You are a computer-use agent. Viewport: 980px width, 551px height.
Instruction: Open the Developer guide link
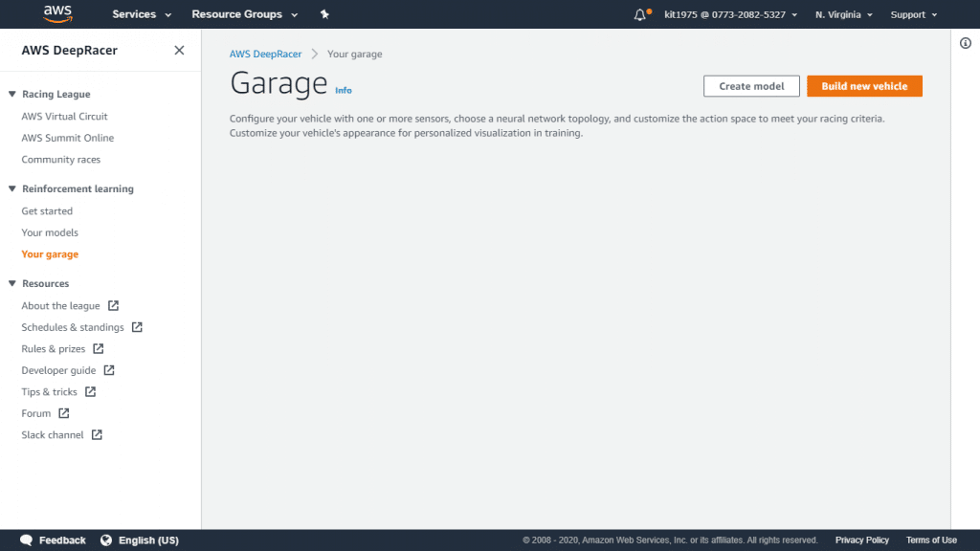tap(58, 370)
